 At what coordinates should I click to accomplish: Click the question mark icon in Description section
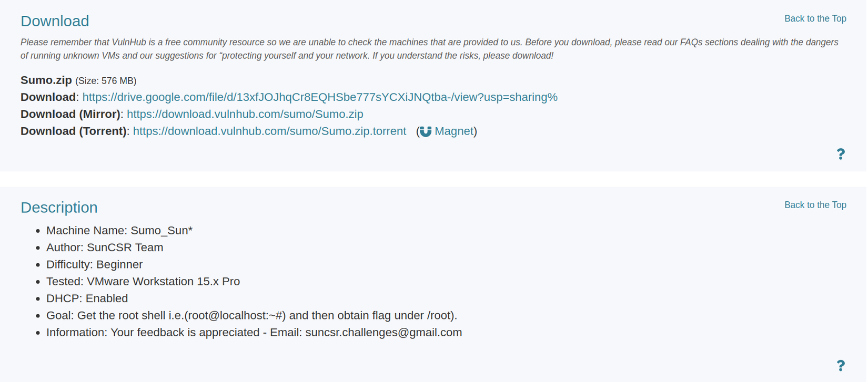point(840,366)
